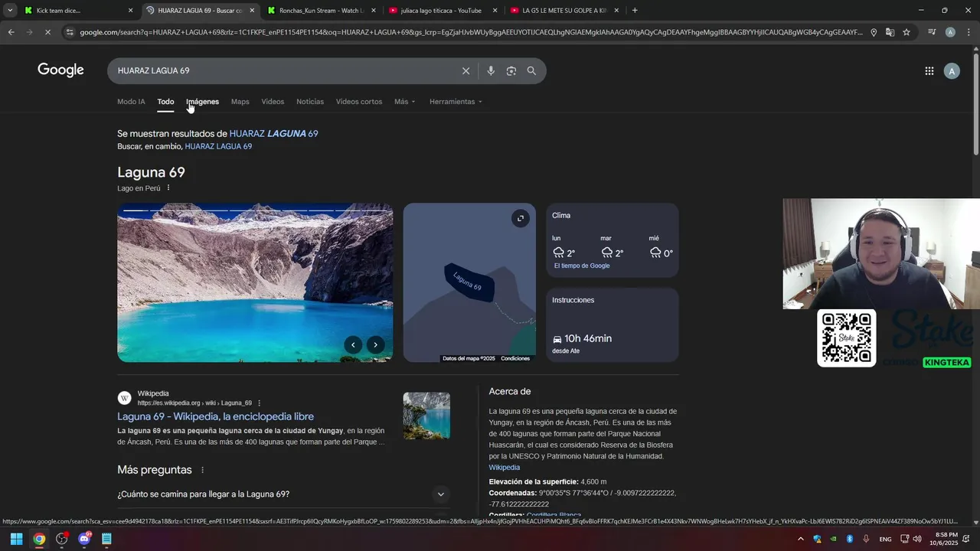Screen dimensions: 980x551
Task: Open the Noticias tab
Action: (310, 102)
